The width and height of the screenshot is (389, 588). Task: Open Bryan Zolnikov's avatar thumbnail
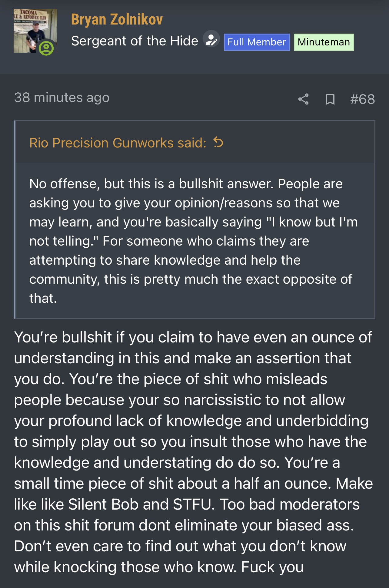pyautogui.click(x=35, y=31)
